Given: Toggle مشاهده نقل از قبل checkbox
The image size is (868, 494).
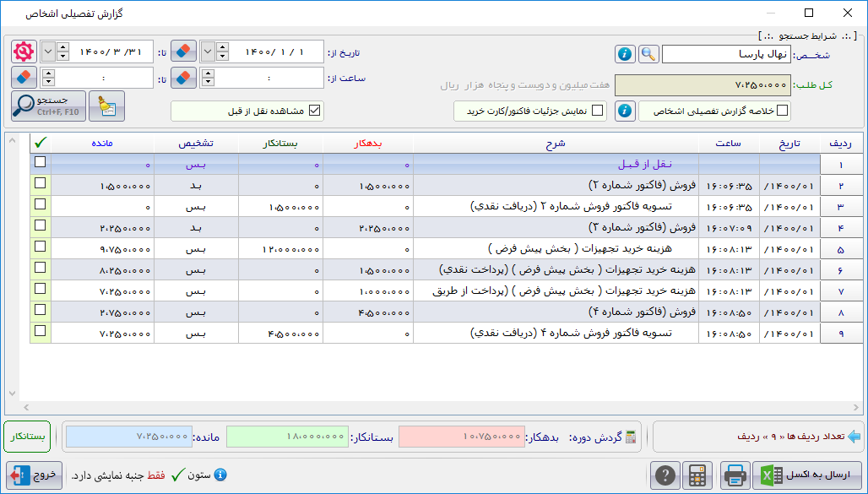Looking at the screenshot, I should [314, 111].
